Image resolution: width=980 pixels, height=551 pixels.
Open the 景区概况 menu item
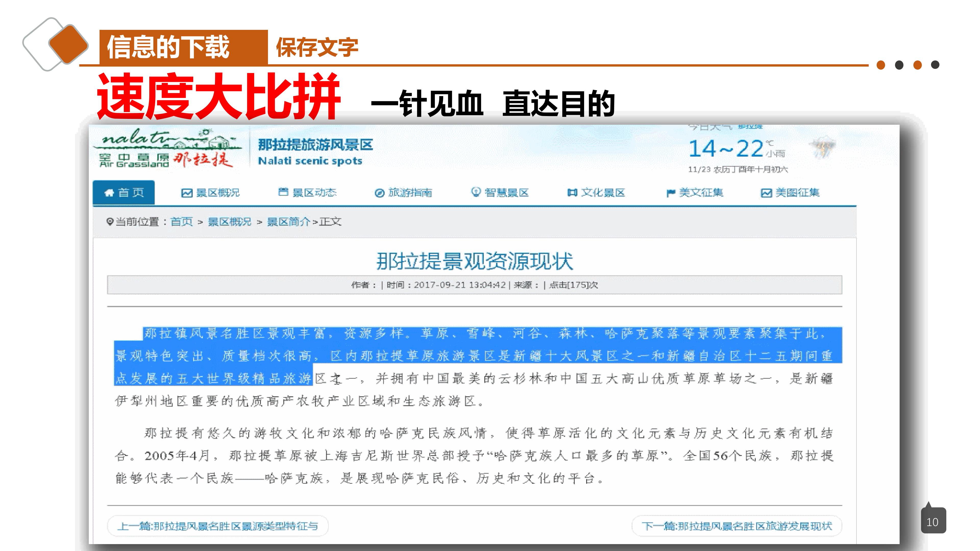coord(210,193)
